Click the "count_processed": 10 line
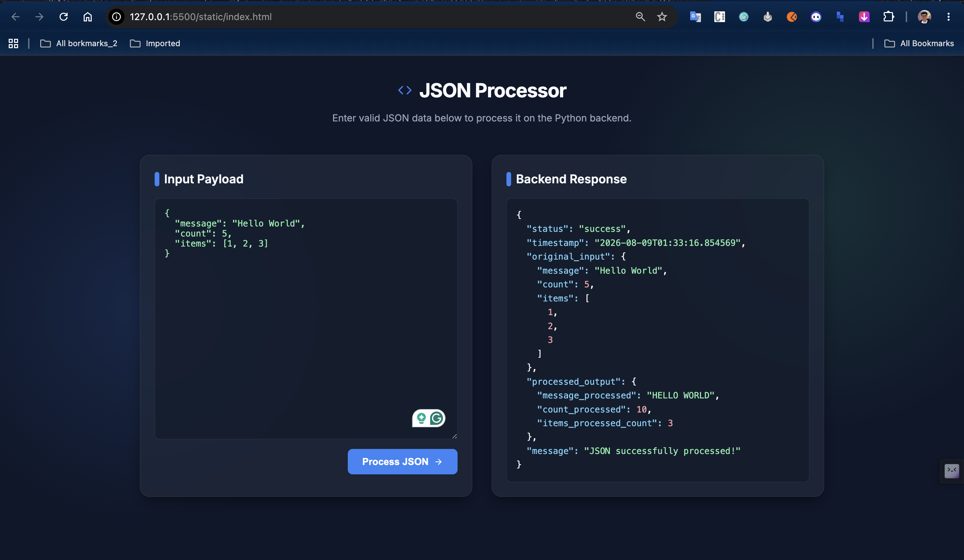 click(594, 409)
